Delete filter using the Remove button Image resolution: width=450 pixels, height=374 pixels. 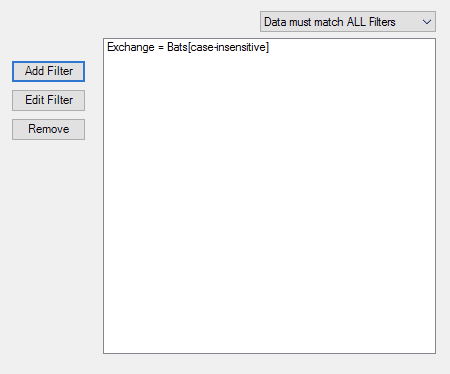(48, 129)
